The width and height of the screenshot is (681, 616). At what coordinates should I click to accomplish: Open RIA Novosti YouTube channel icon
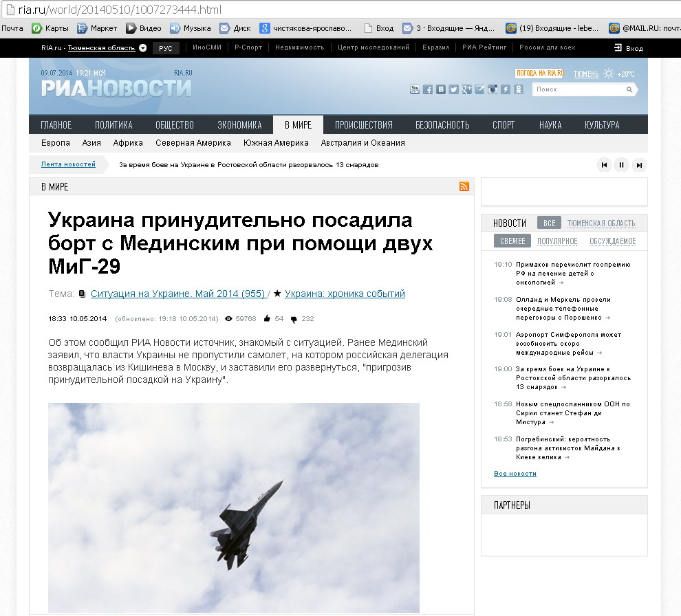tap(415, 89)
